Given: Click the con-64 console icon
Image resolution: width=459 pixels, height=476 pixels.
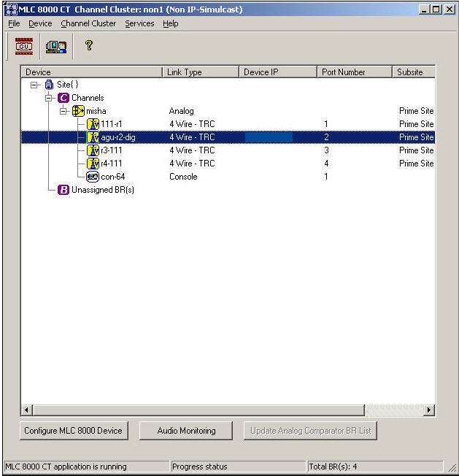Looking at the screenshot, I should (93, 177).
